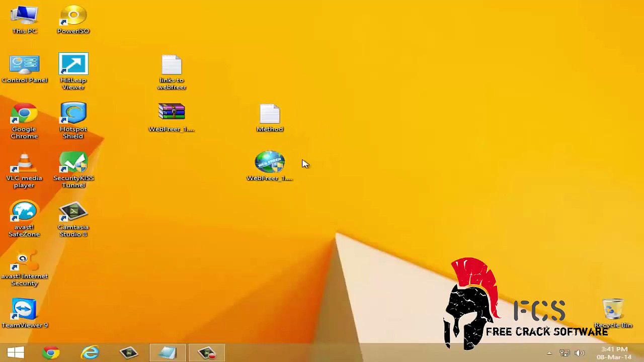Open the network tray icon
The width and height of the screenshot is (644, 362).
[565, 353]
